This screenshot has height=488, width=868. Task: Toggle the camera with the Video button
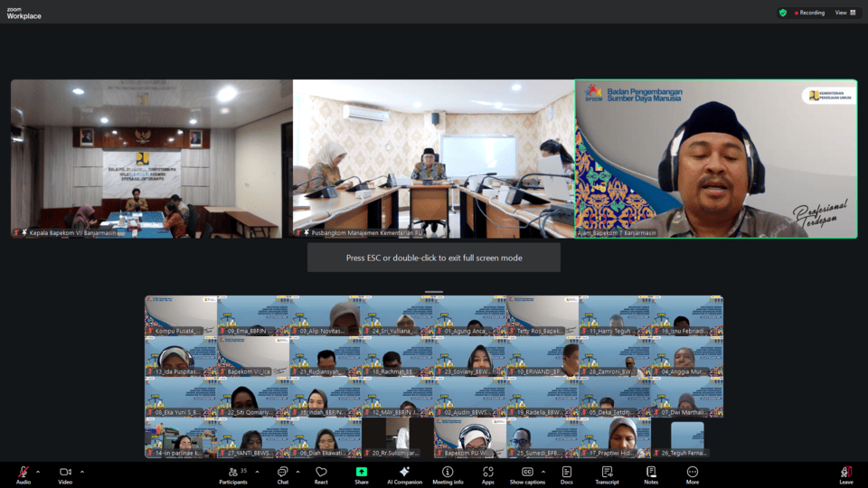65,474
